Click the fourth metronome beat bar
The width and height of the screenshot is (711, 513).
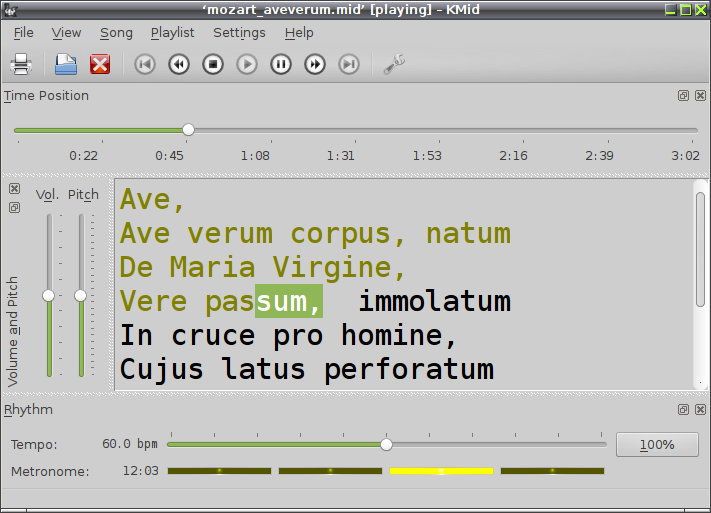coord(552,471)
